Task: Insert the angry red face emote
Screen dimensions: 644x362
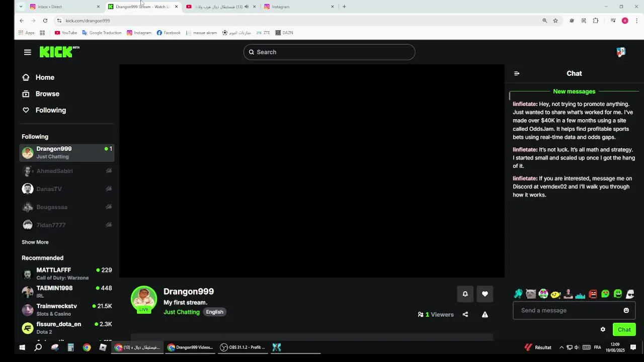Action: pyautogui.click(x=593, y=294)
